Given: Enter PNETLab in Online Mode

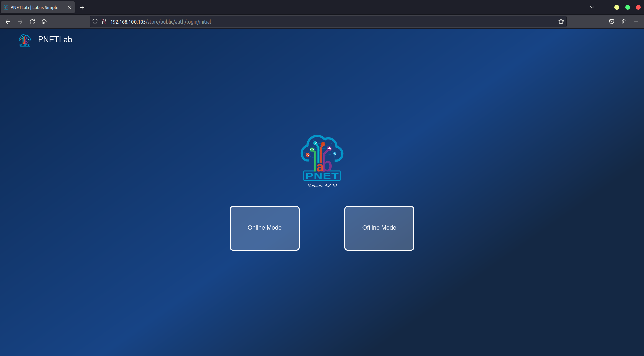Looking at the screenshot, I should pos(264,228).
